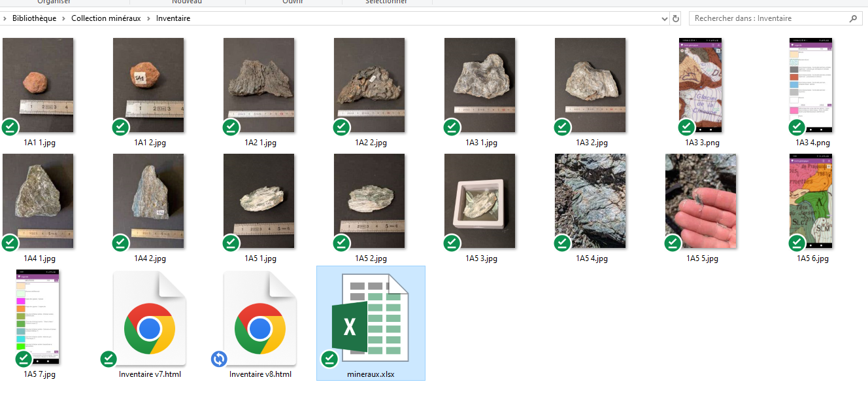Image resolution: width=868 pixels, height=405 pixels.
Task: Click the Inventaire breadcrumb segment
Action: click(x=173, y=18)
